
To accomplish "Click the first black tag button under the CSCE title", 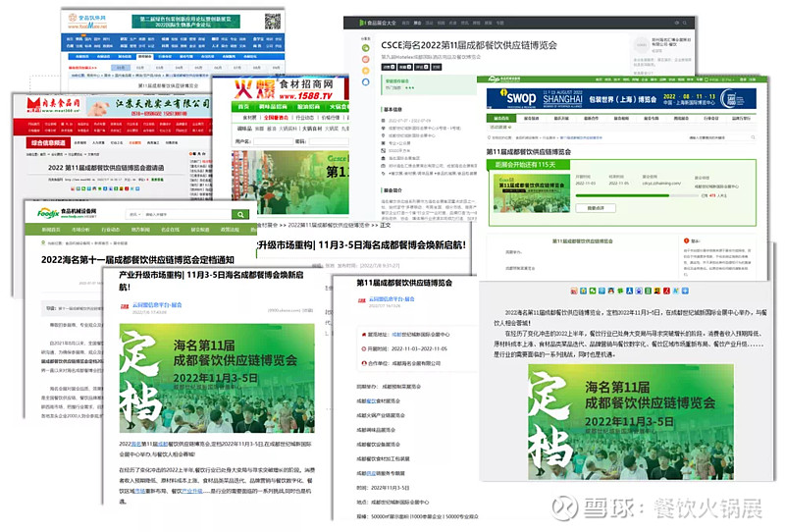I will (x=389, y=67).
